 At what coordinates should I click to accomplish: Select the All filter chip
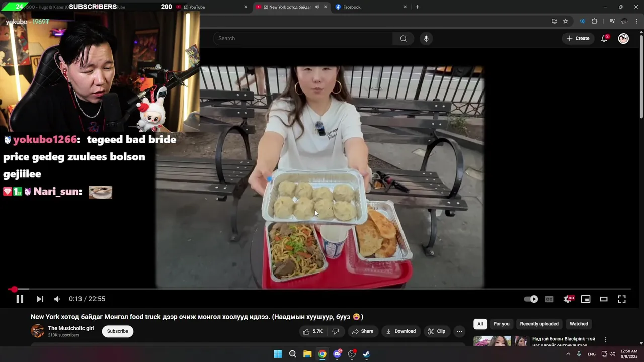[x=480, y=324]
